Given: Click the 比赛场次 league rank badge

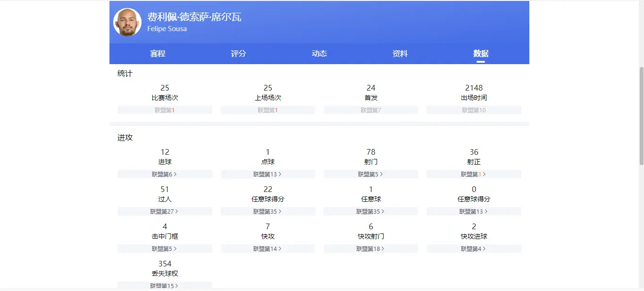Looking at the screenshot, I should (x=165, y=110).
